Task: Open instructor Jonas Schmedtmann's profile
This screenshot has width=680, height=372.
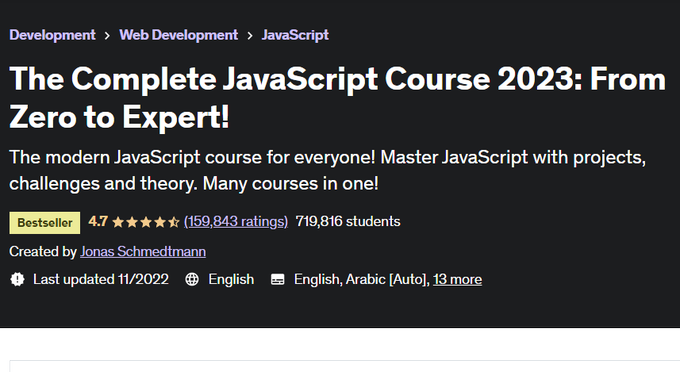Action: pos(143,252)
